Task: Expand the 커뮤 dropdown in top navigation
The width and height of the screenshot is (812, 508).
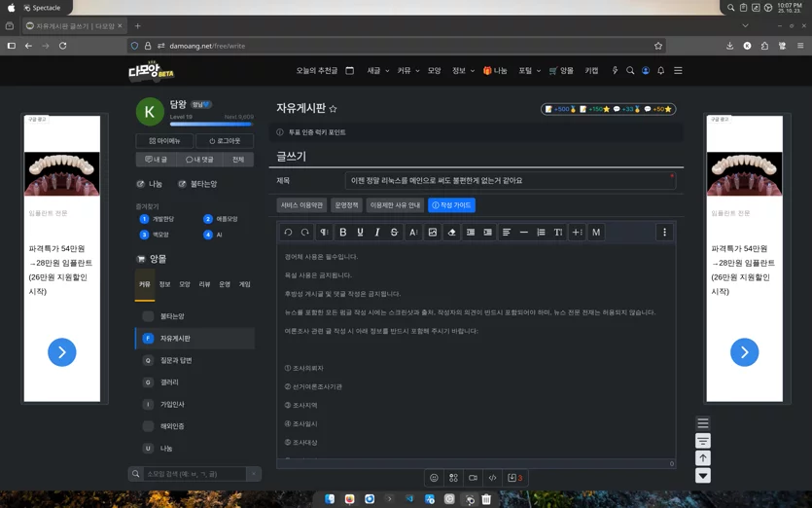Action: coord(408,70)
